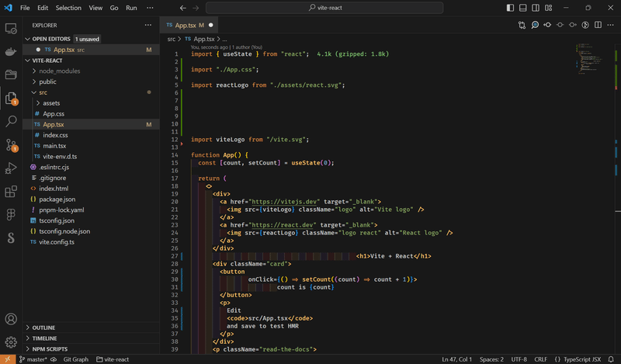Open the Selection menu

pyautogui.click(x=68, y=8)
